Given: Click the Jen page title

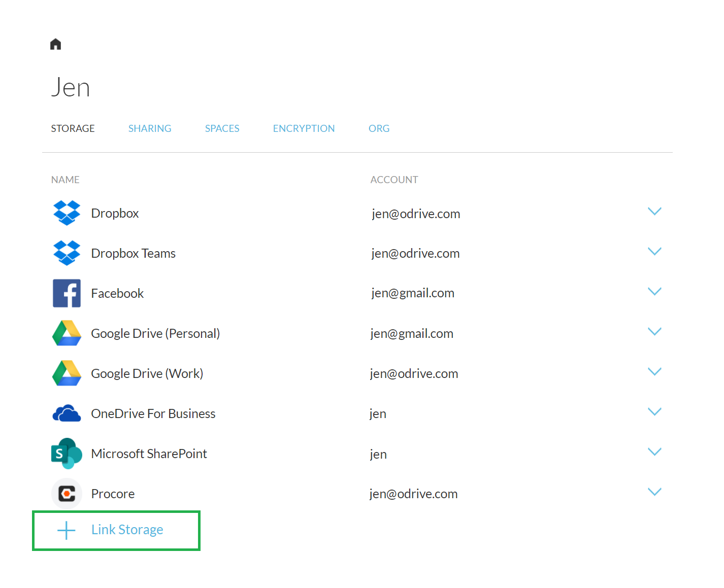Looking at the screenshot, I should 71,87.
